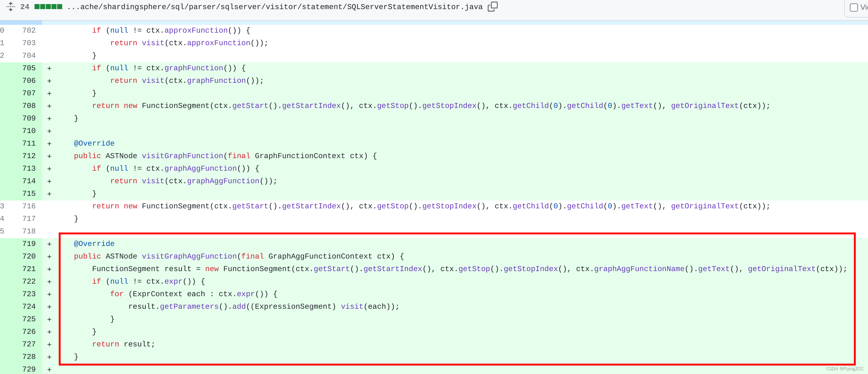
Task: Click the 24 changed-lines count
Action: (x=25, y=7)
